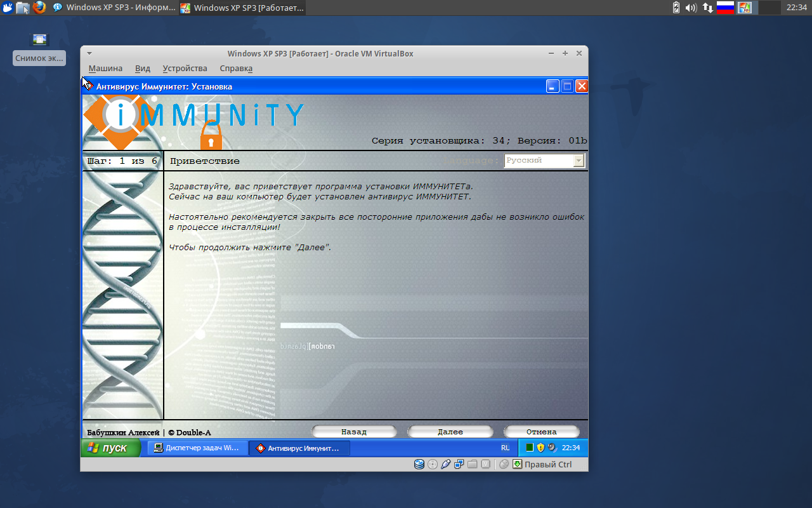
Task: Click the Назад button
Action: [x=354, y=432]
